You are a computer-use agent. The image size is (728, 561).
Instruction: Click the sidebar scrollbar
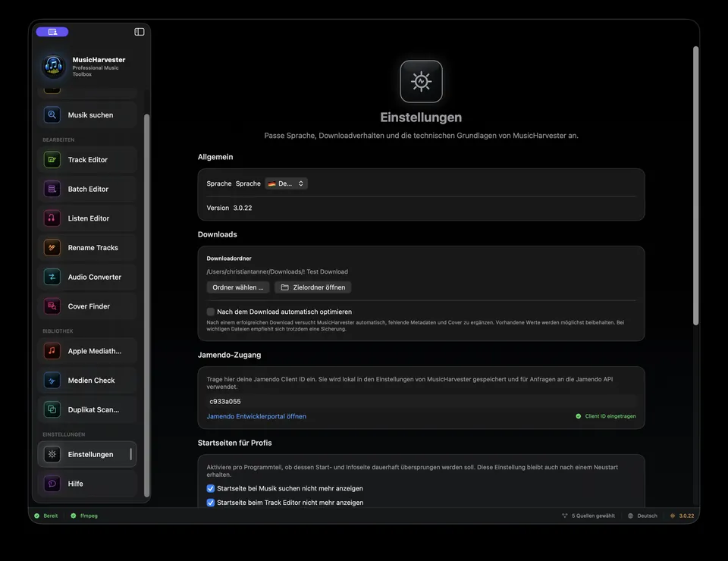[146, 306]
